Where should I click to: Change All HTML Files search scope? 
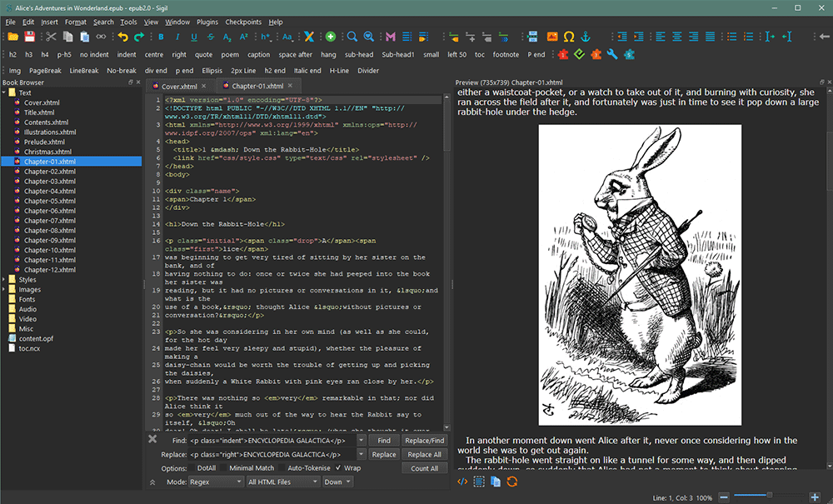click(x=282, y=482)
